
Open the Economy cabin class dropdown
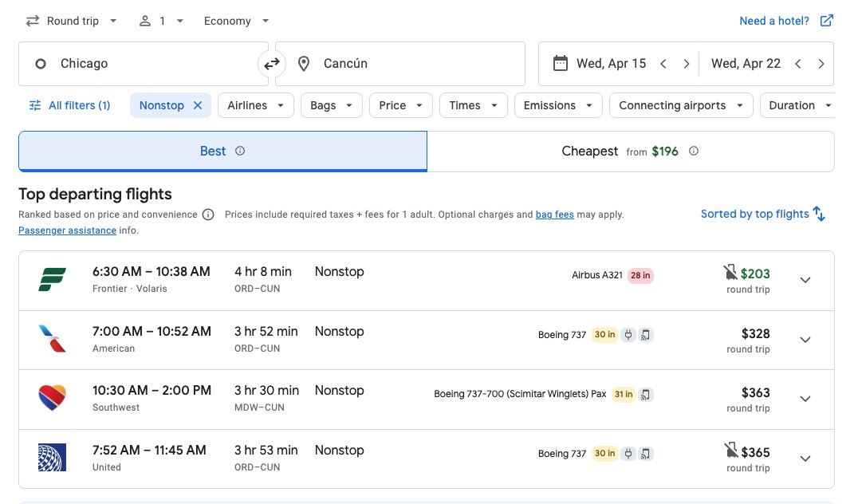click(x=235, y=21)
